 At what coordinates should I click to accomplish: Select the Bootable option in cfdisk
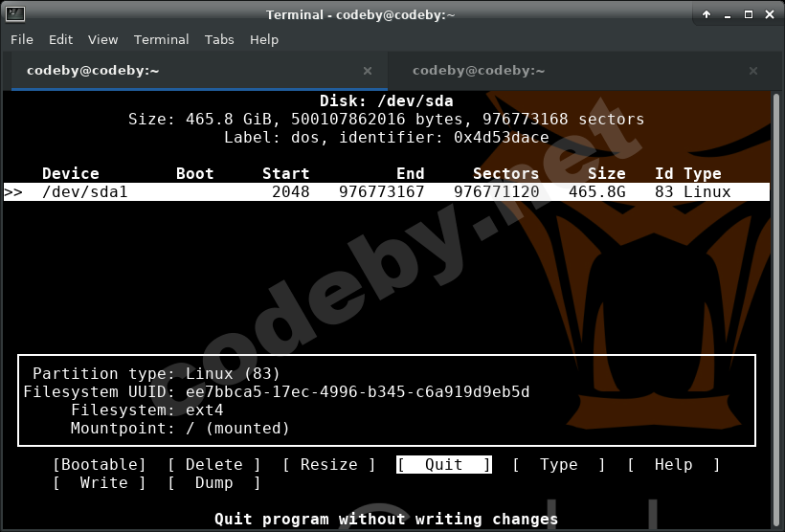[x=100, y=464]
